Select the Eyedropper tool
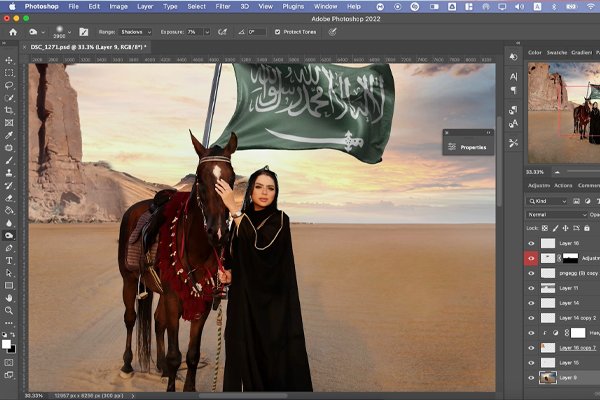 [9, 135]
